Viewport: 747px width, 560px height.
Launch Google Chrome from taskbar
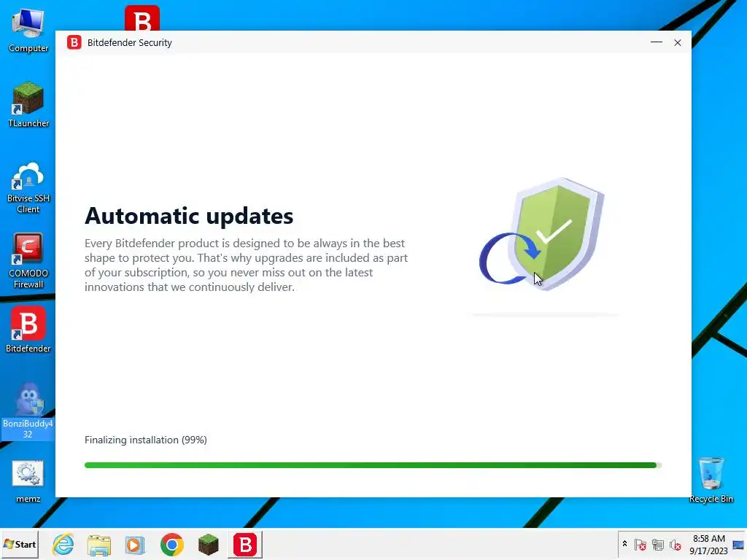[x=172, y=544]
